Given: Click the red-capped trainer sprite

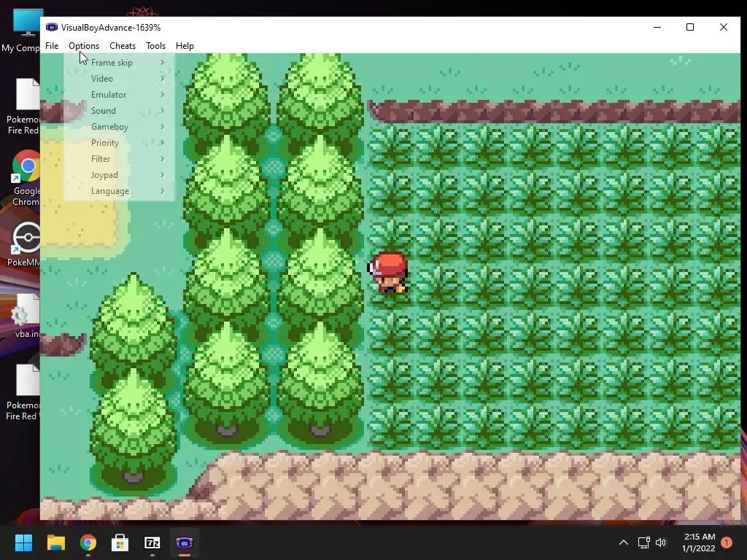Looking at the screenshot, I should pos(388,273).
